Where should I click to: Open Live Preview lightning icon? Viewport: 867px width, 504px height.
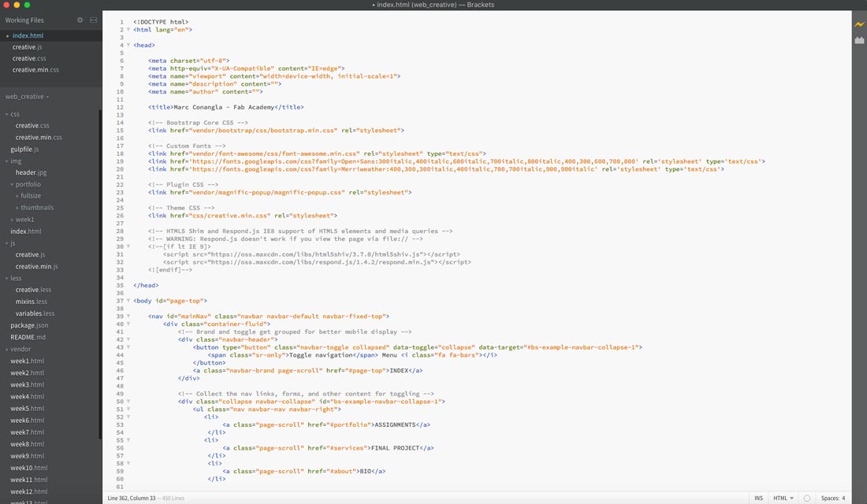pos(859,24)
